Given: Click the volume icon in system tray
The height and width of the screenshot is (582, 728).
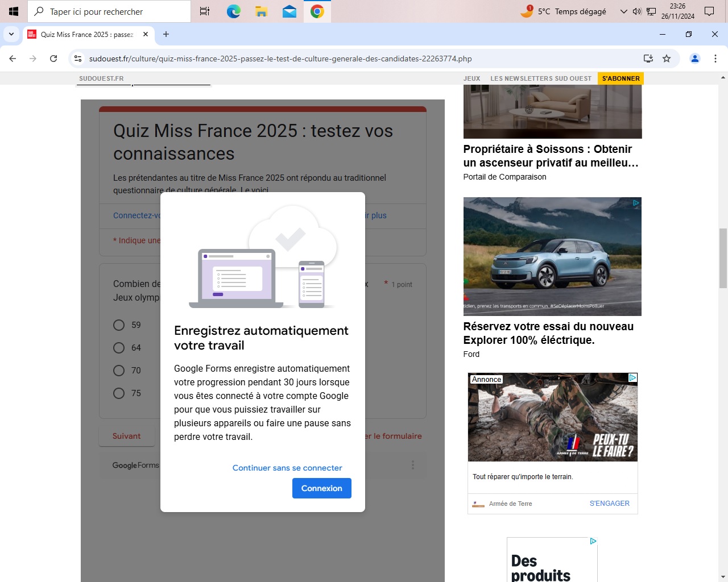Looking at the screenshot, I should pos(637,11).
